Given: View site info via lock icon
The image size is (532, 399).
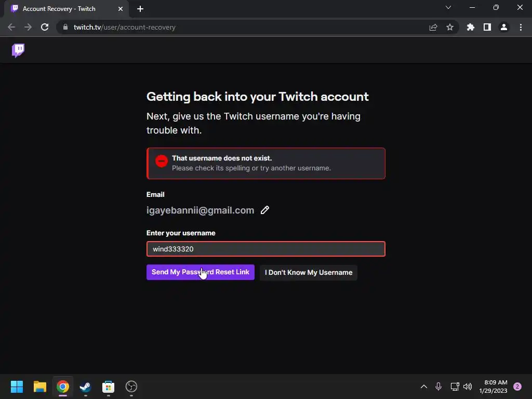Looking at the screenshot, I should coord(65,27).
